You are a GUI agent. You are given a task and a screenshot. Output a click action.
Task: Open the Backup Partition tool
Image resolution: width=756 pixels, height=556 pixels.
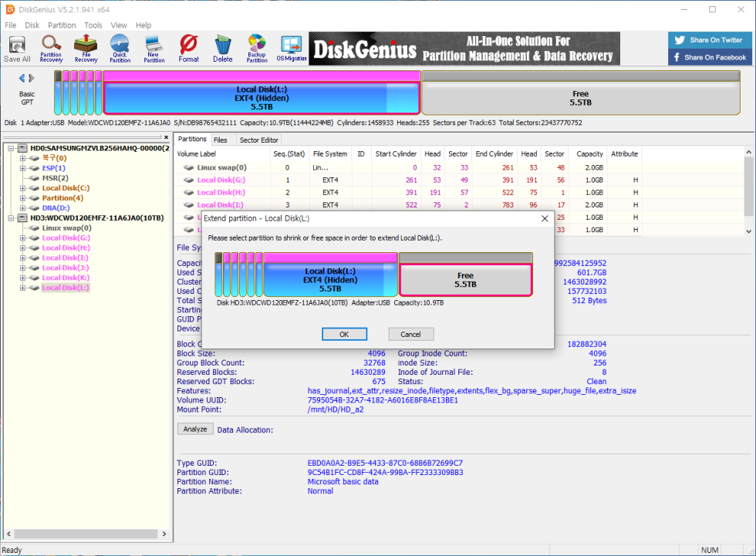[x=257, y=48]
